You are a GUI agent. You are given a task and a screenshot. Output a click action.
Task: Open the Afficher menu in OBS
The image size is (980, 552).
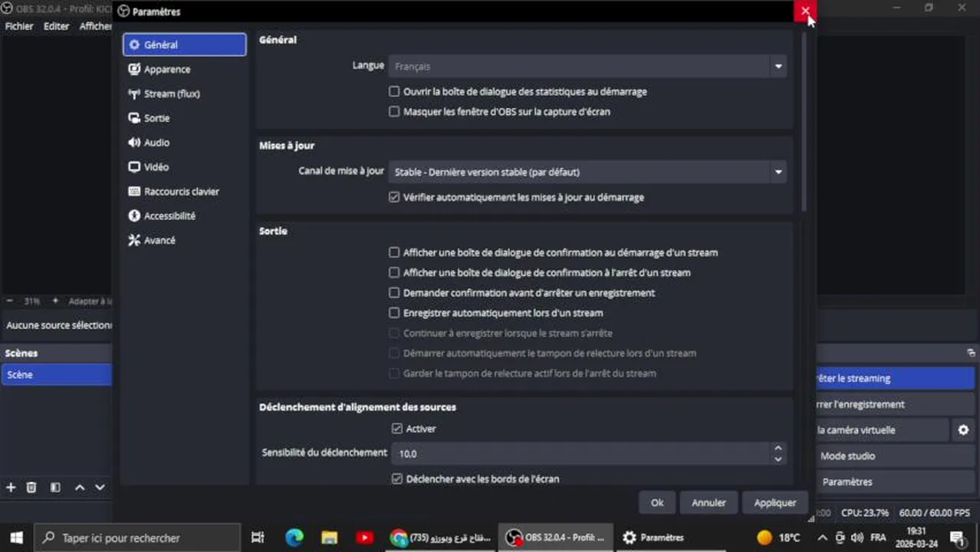tap(95, 26)
